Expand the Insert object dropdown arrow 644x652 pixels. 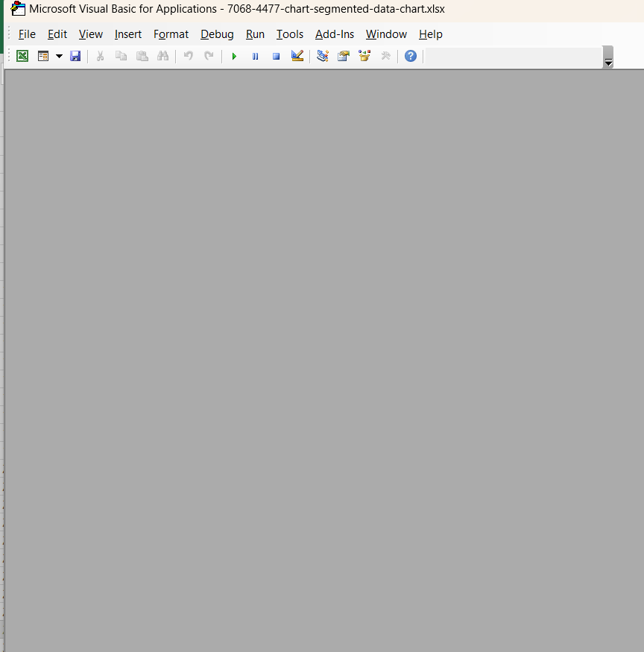[x=59, y=56]
